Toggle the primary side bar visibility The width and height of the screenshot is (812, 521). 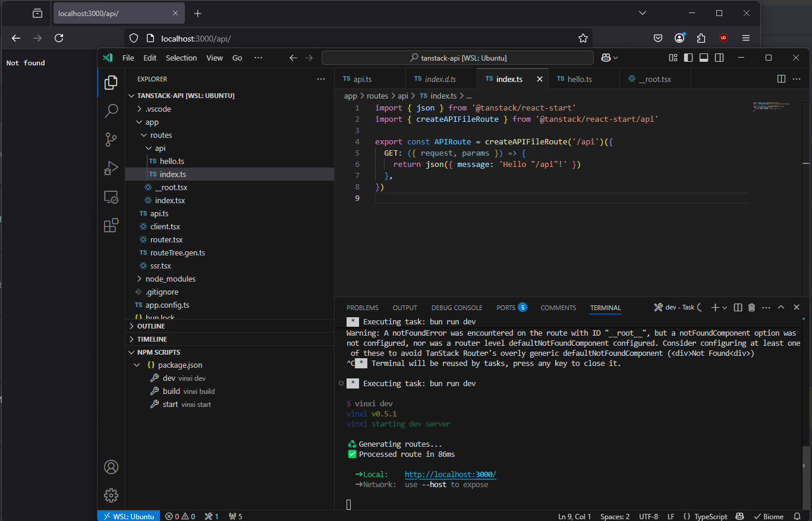point(688,58)
